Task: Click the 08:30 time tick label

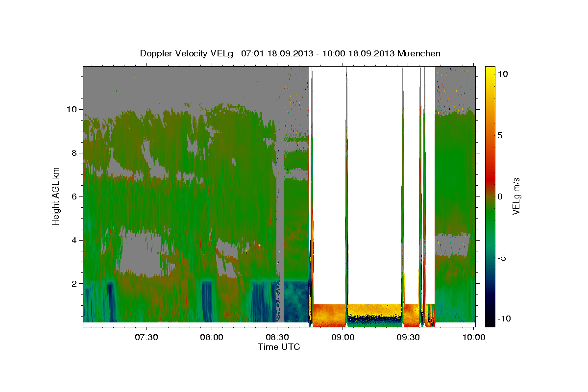Action: pos(277,337)
